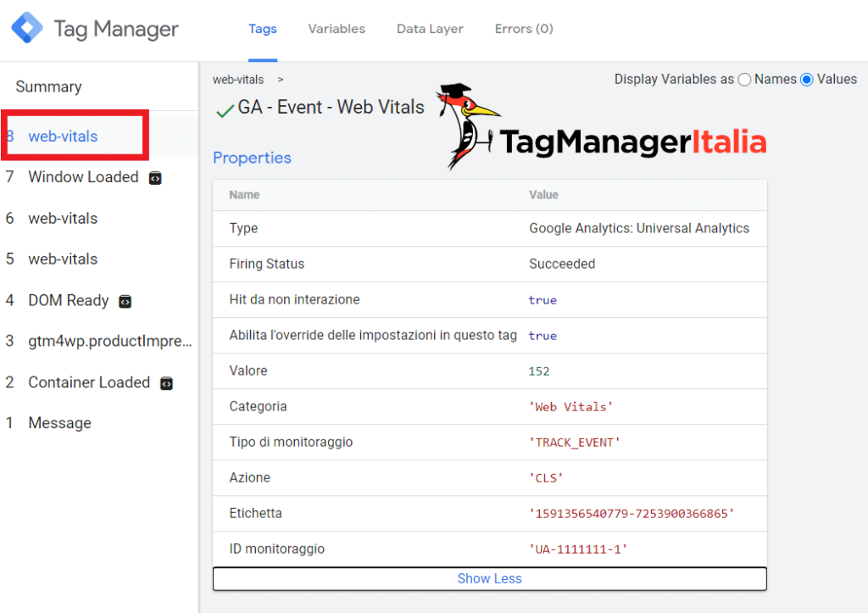Open the Errors (0) tab

point(524,29)
